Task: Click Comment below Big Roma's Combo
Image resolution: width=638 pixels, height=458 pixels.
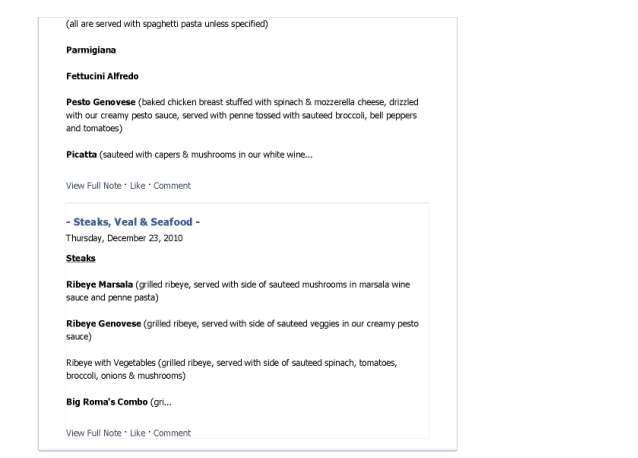Action: pos(172,433)
